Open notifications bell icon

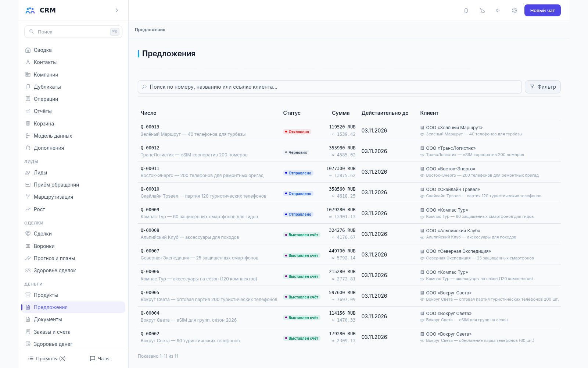point(466,10)
